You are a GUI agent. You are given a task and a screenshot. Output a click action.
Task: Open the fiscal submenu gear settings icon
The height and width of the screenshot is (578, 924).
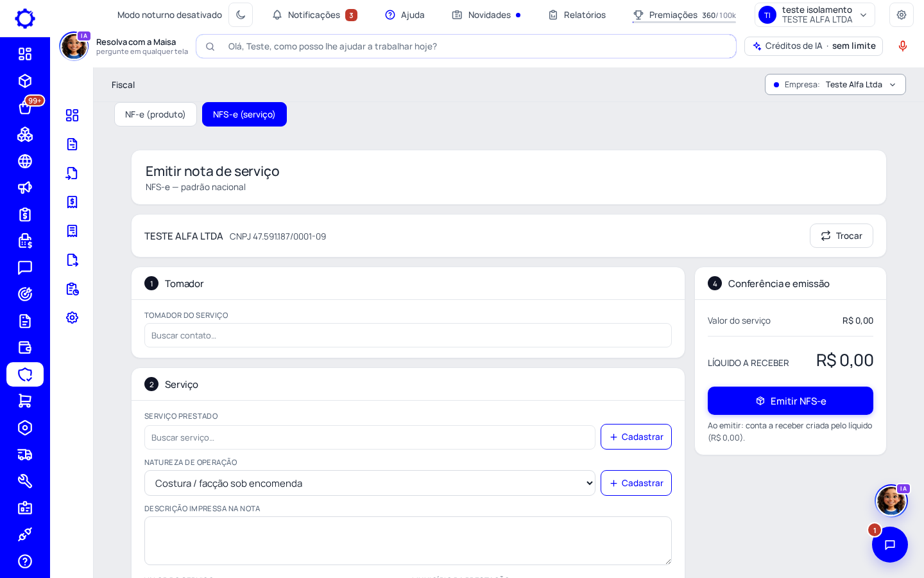(72, 318)
